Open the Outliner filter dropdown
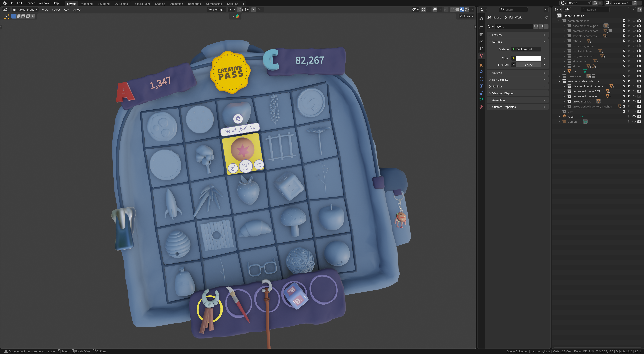Screen dimensions: 644x354 point(632,10)
